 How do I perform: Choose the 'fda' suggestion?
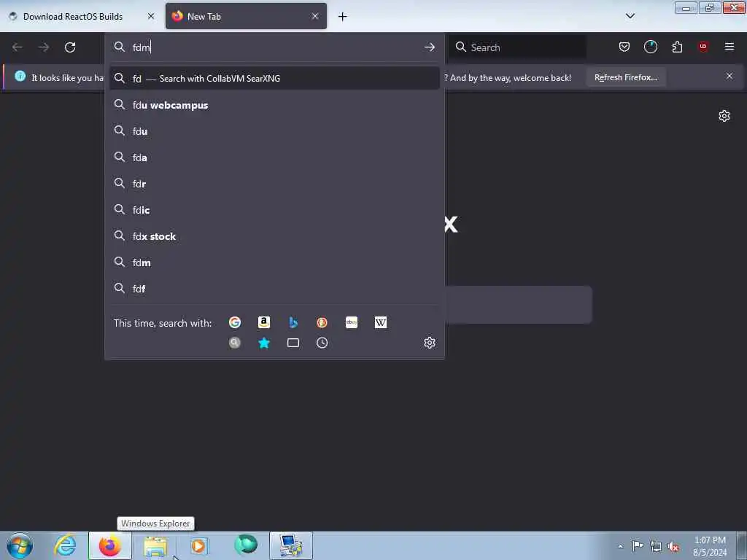pos(274,157)
